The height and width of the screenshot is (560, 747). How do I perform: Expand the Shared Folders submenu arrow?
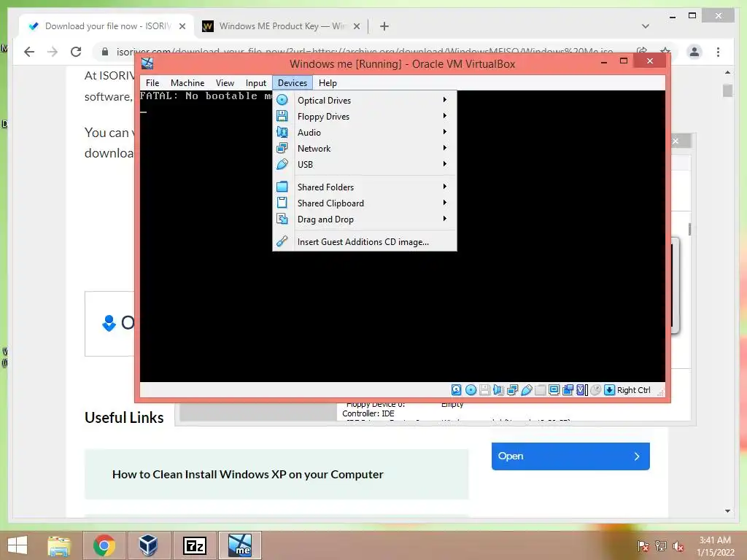pos(444,187)
